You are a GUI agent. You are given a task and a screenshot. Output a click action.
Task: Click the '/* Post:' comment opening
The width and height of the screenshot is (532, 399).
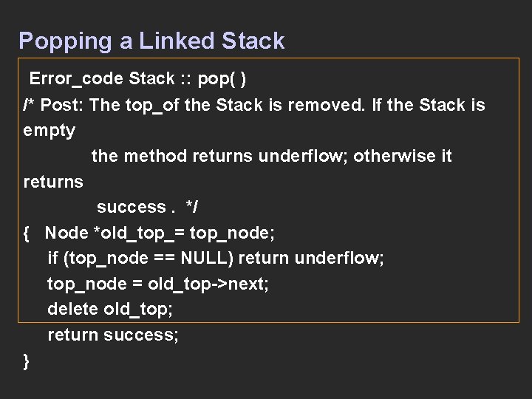(54, 105)
